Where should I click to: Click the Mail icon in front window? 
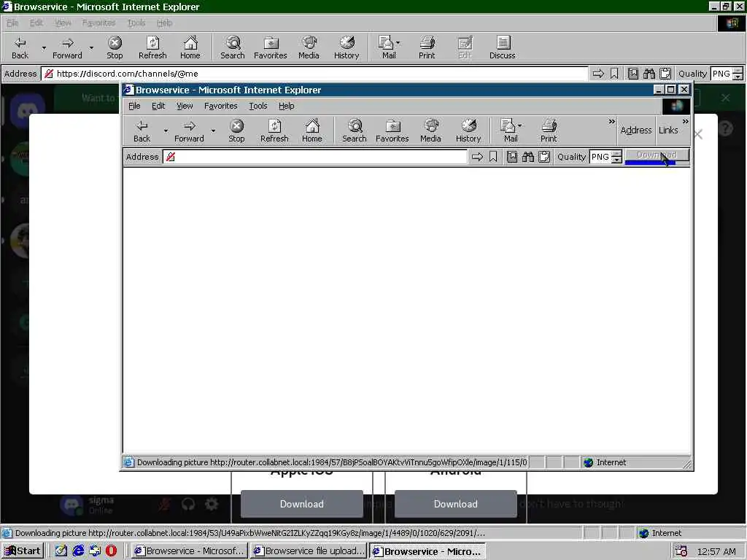pyautogui.click(x=508, y=131)
